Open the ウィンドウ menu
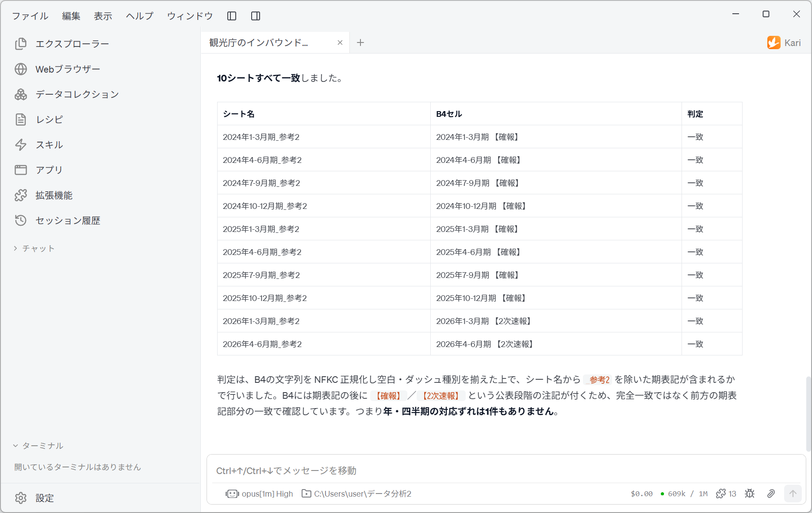The height and width of the screenshot is (513, 812). tap(190, 16)
